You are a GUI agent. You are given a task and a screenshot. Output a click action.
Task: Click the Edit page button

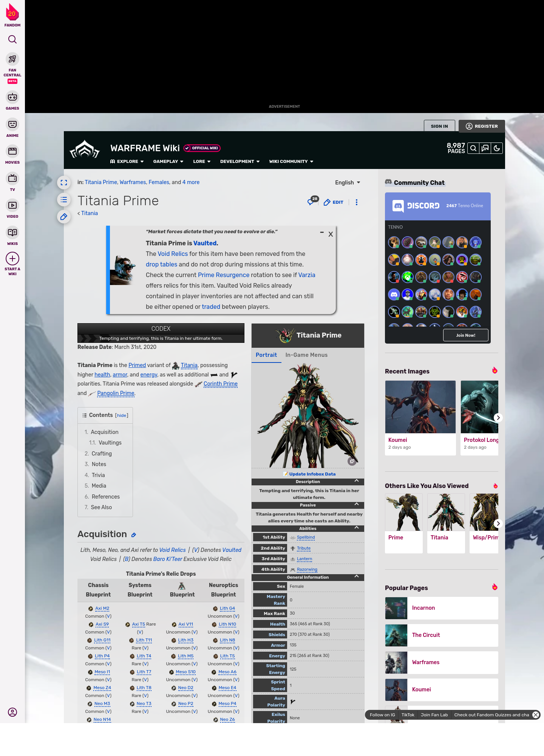coord(334,202)
